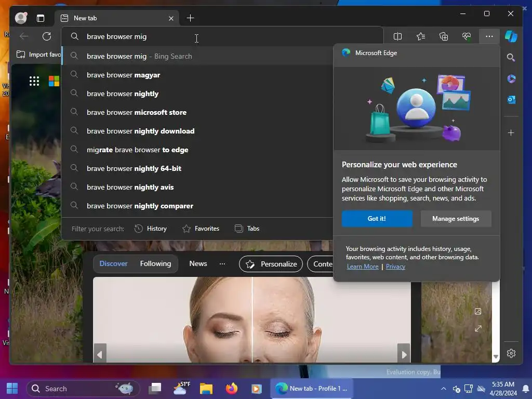The image size is (532, 399).
Task: Click the sidebar Search icon
Action: tap(511, 58)
